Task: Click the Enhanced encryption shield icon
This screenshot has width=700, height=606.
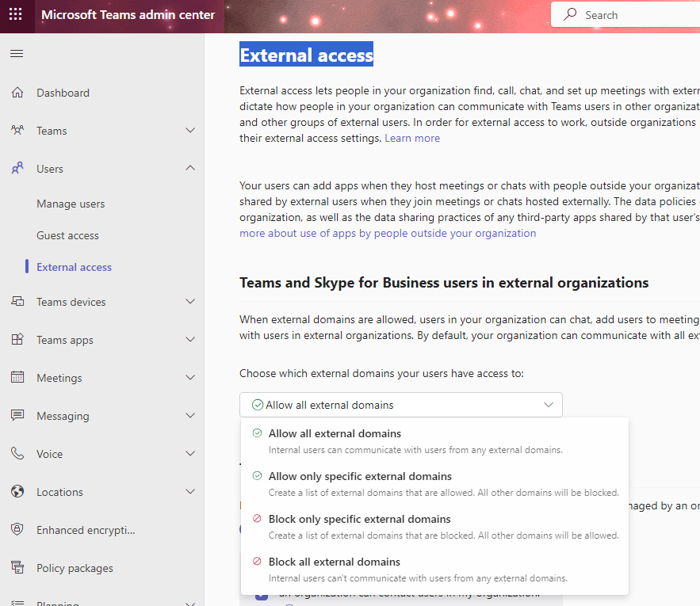Action: [17, 529]
